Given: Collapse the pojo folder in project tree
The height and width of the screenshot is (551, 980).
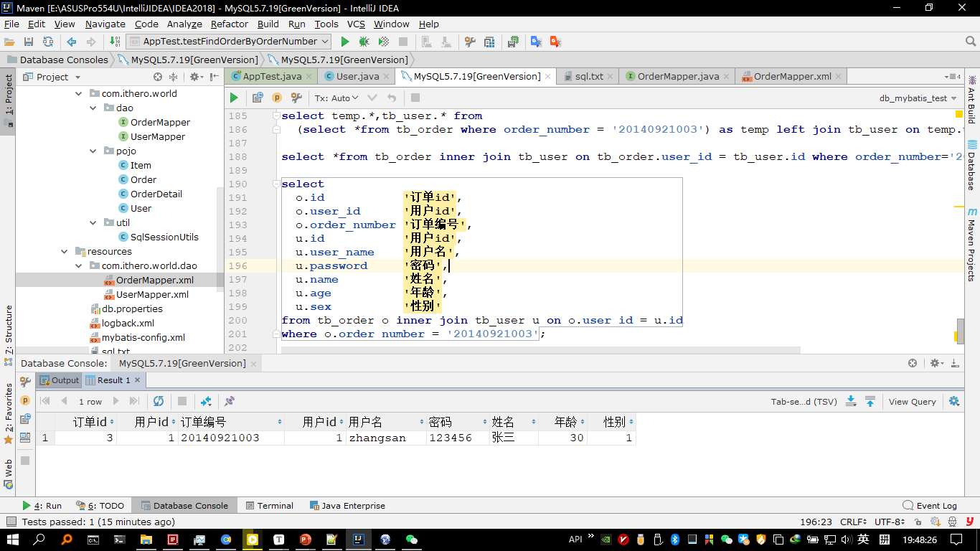Looking at the screenshot, I should pos(93,151).
